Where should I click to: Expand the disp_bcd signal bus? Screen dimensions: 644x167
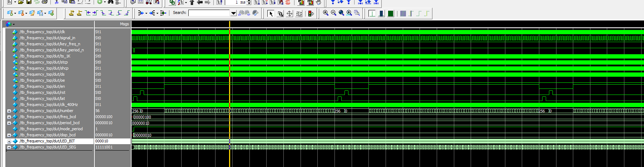(x=9, y=135)
